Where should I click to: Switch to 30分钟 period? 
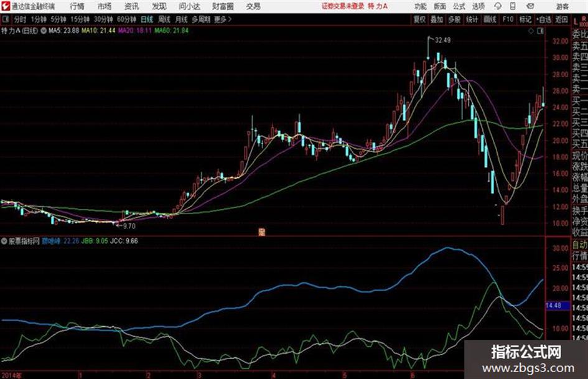103,19
